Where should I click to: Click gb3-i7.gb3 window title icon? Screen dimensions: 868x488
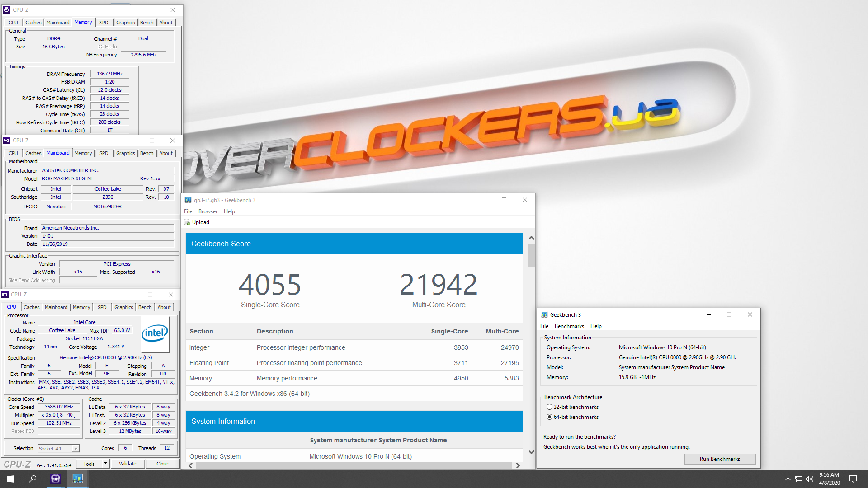(188, 200)
